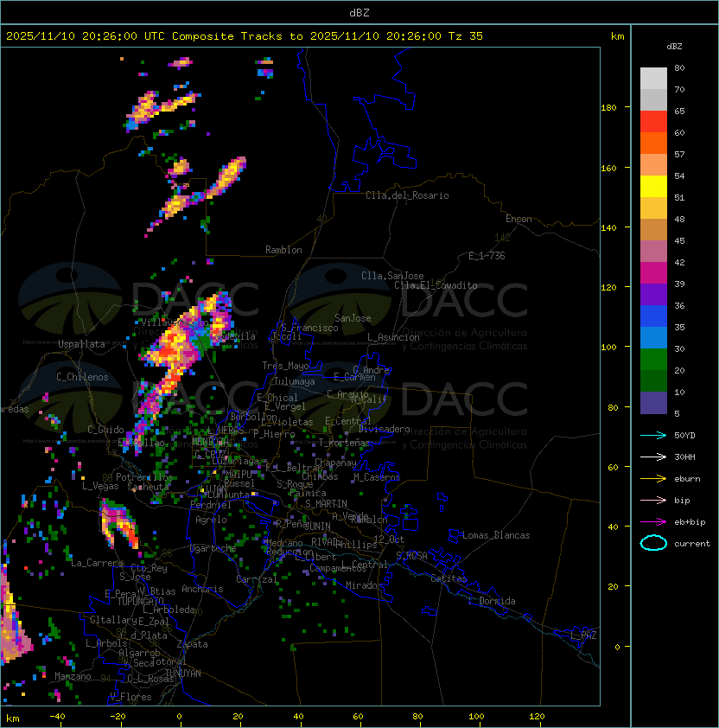719x728 pixels.
Task: Click the yellow eburn arrow in legend
Action: click(x=653, y=479)
